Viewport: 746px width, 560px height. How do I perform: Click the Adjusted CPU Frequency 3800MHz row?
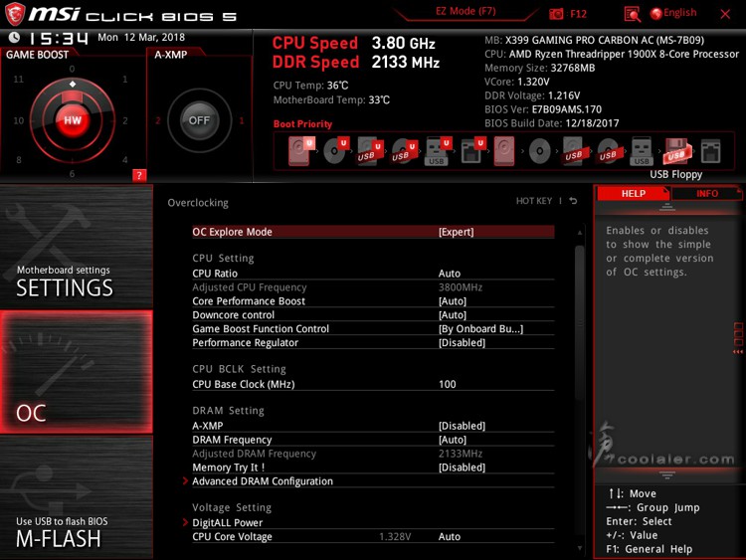(373, 287)
